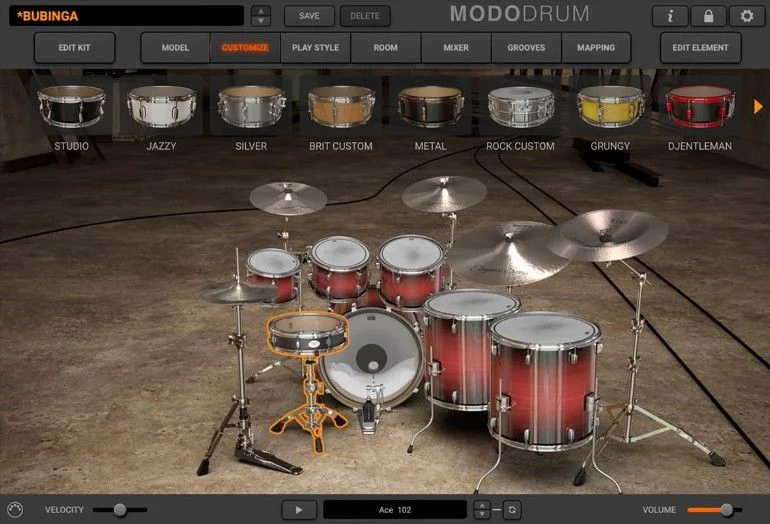Choose the Metal snare
This screenshot has width=770, height=524.
point(431,107)
